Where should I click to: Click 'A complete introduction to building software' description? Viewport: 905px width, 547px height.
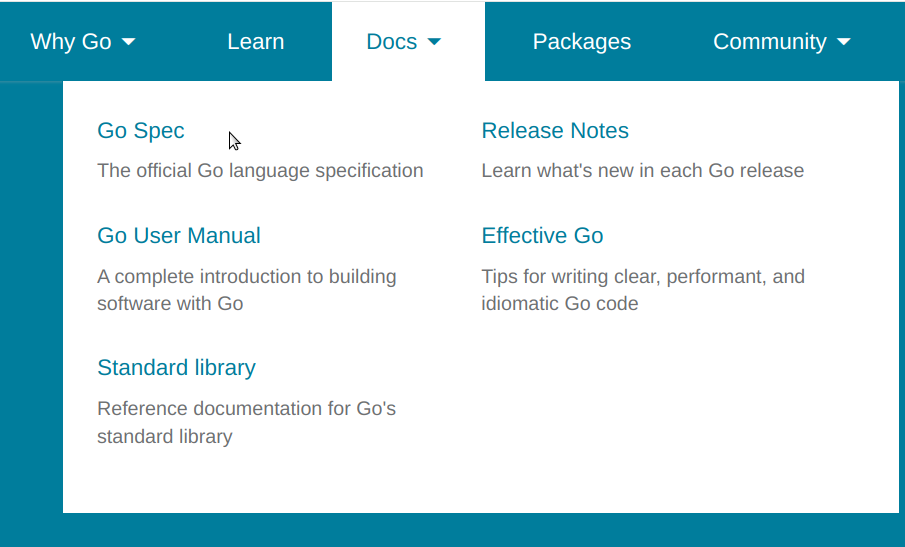[x=246, y=290]
